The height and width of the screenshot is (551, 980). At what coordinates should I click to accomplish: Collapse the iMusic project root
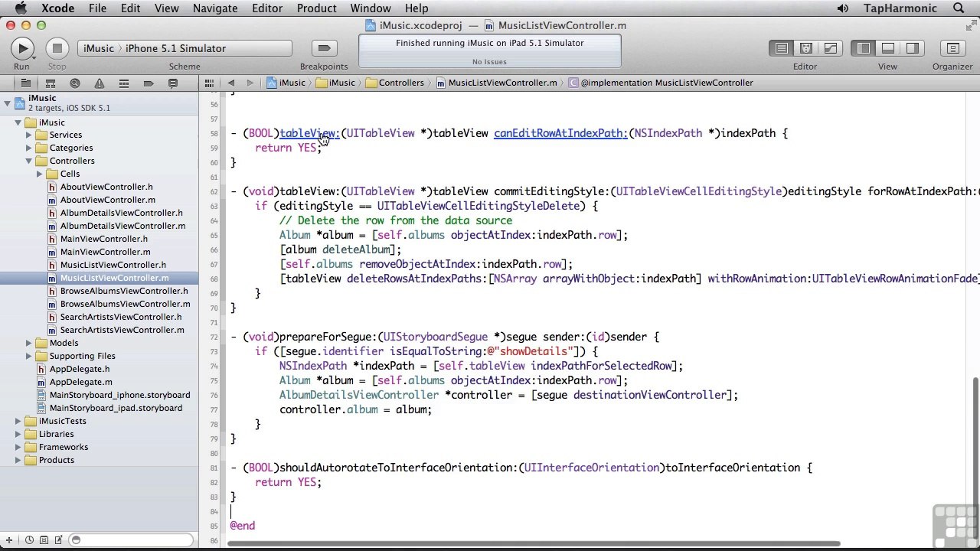[x=8, y=103]
